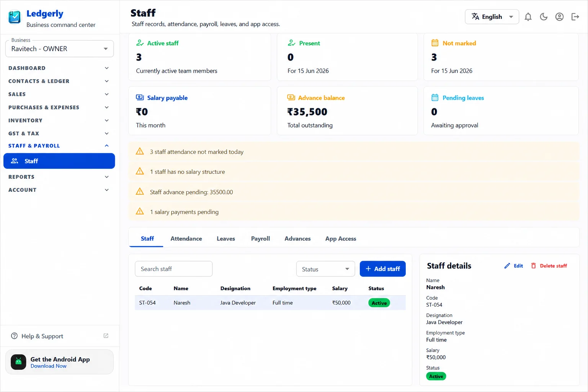
Task: Expand the SALES section
Action: click(x=59, y=94)
